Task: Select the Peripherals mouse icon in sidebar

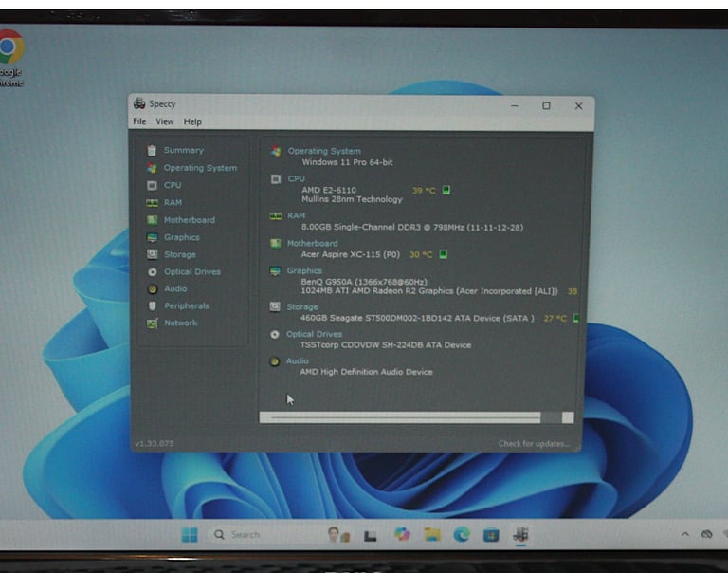Action: (x=152, y=305)
